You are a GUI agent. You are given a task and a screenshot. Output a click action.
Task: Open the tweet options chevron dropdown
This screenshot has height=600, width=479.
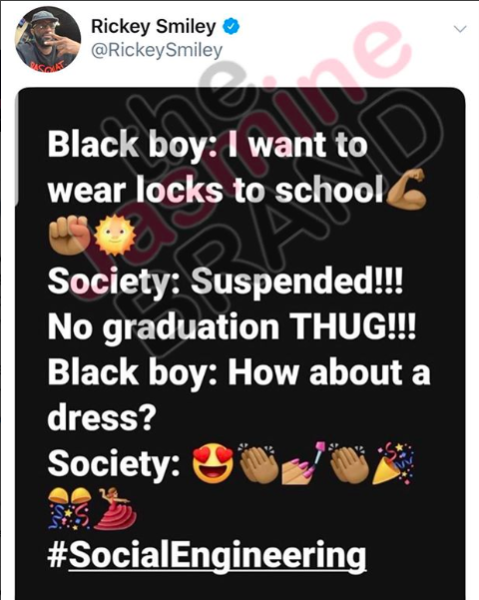460,29
